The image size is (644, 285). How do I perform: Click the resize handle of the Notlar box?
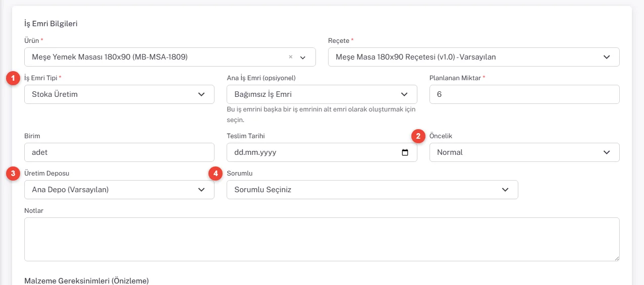tap(616, 258)
